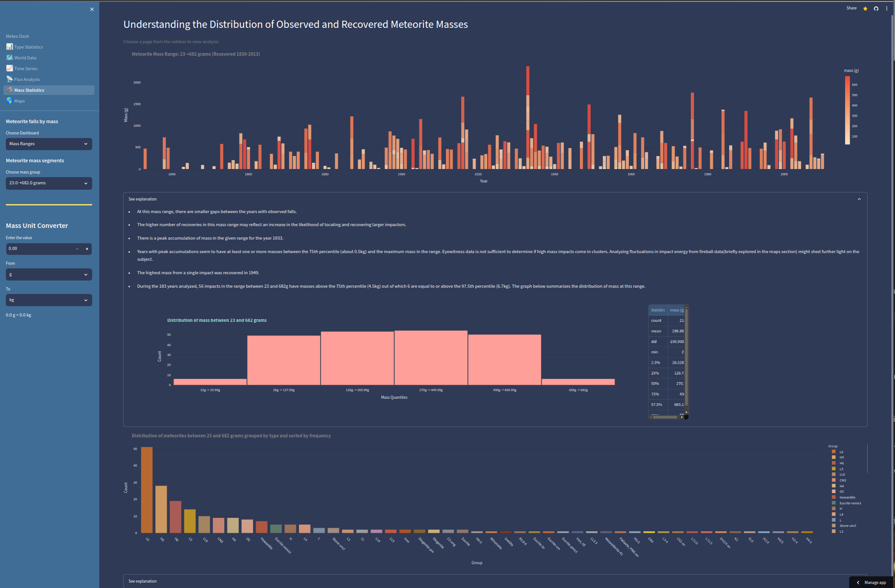
Task: Toggle CM2 legend entry
Action: tap(839, 480)
